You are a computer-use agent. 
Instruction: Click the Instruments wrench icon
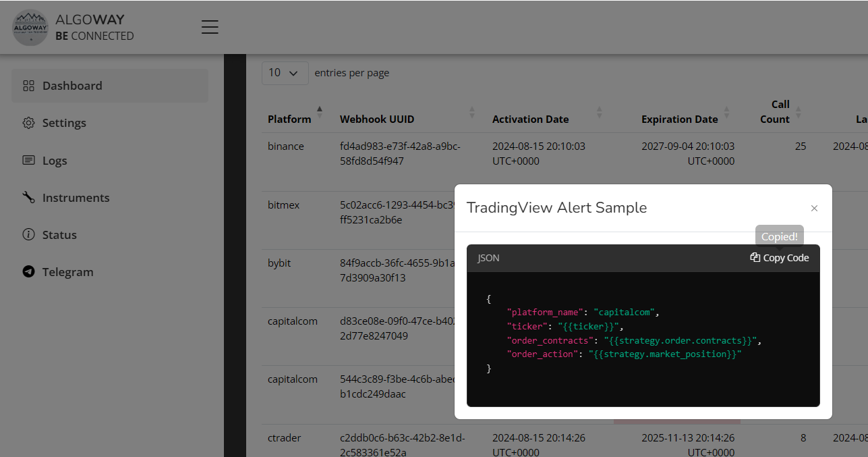coord(28,198)
